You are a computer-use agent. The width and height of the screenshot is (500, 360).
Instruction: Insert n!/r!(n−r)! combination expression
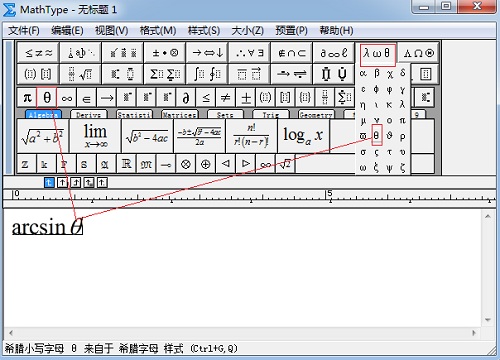252,136
